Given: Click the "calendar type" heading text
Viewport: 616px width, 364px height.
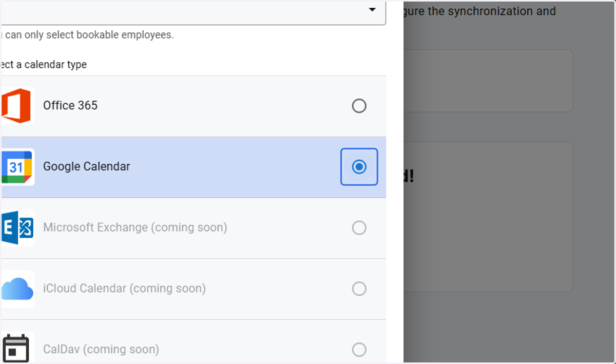Looking at the screenshot, I should tap(43, 65).
